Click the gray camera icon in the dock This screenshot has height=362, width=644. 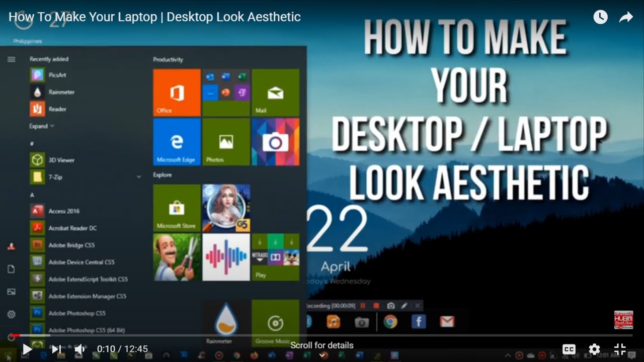(x=362, y=322)
